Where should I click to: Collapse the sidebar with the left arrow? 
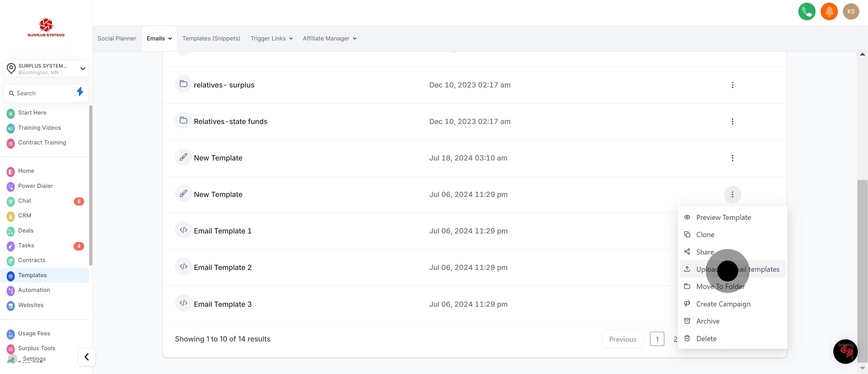coord(86,357)
